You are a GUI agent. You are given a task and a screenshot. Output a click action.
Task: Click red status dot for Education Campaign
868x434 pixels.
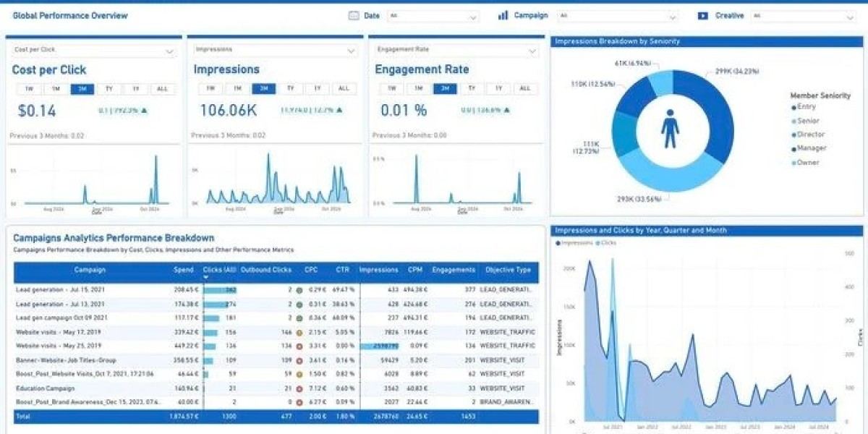click(x=299, y=388)
